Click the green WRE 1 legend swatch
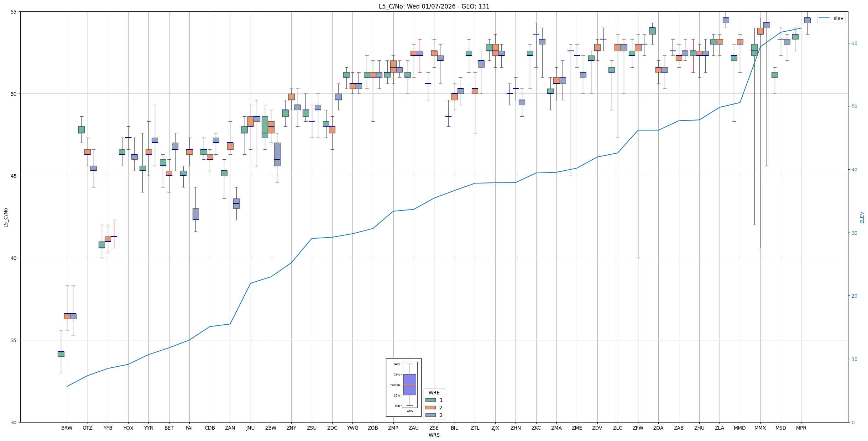Image resolution: width=868 pixels, height=441 pixels. click(430, 400)
